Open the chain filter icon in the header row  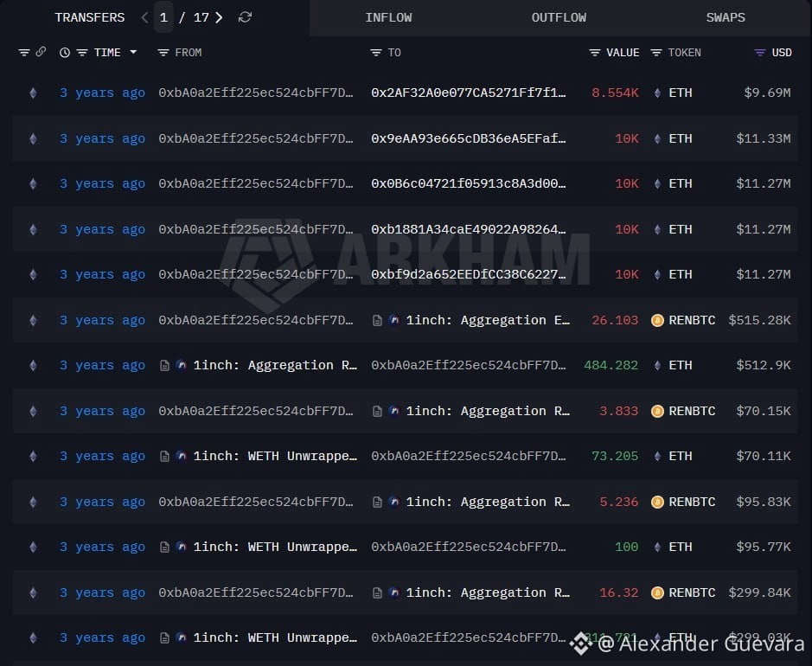(x=24, y=52)
